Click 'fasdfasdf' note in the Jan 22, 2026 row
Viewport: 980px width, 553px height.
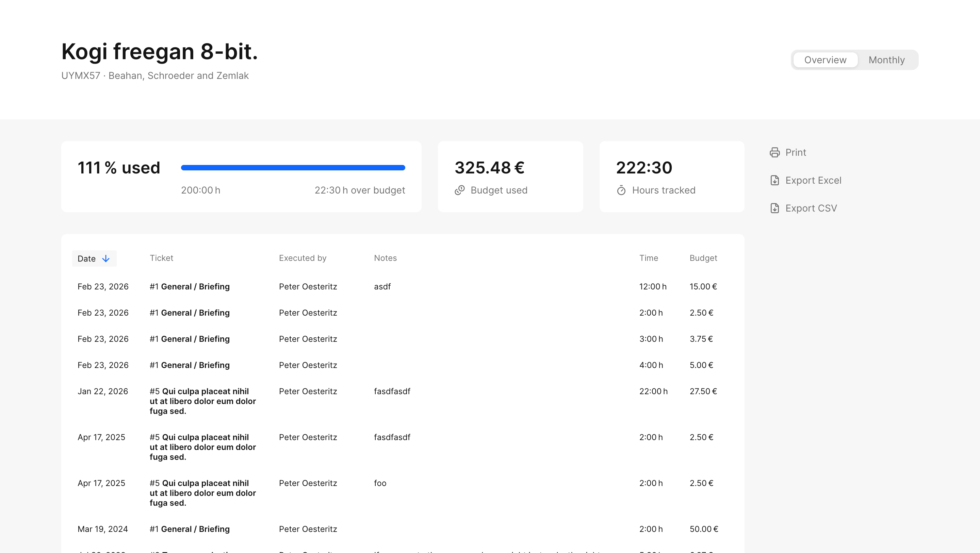tap(392, 391)
